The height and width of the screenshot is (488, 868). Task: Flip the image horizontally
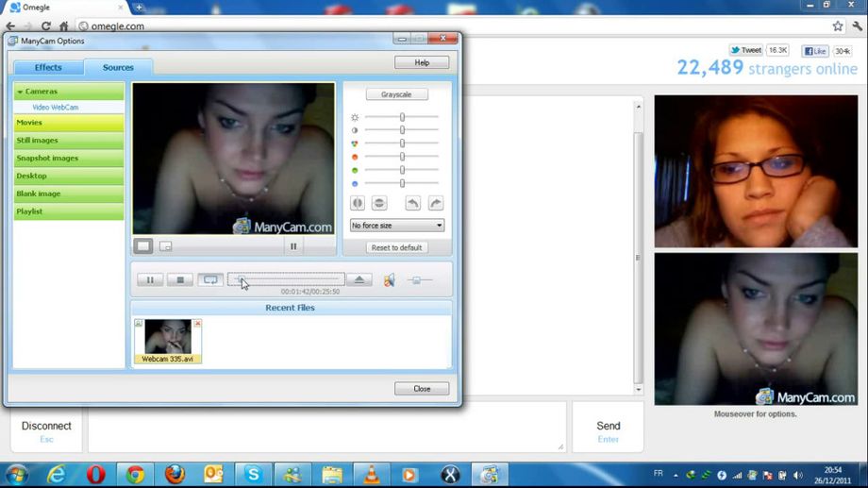[x=358, y=203]
